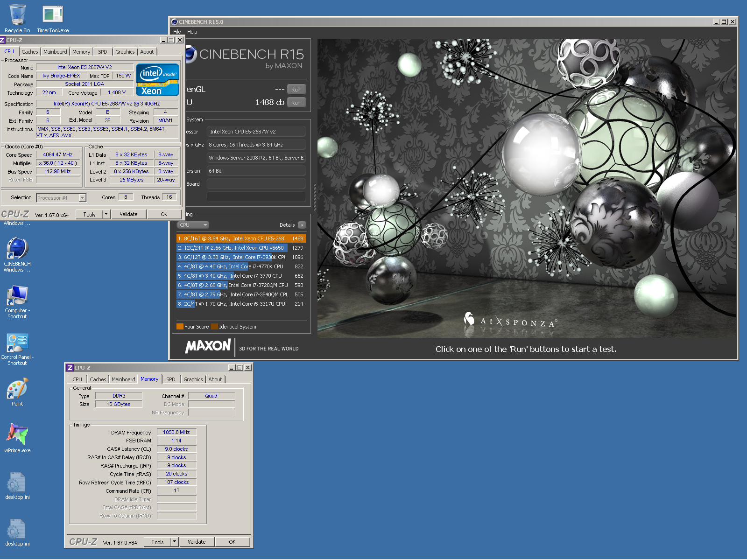
Task: Click the Cinebench panel splitter handle
Action: click(314, 198)
